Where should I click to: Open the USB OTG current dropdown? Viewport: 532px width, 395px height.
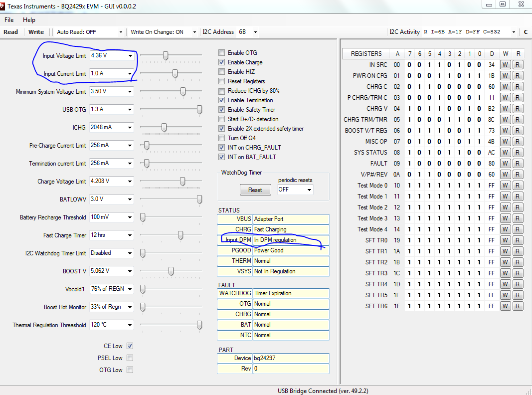130,110
